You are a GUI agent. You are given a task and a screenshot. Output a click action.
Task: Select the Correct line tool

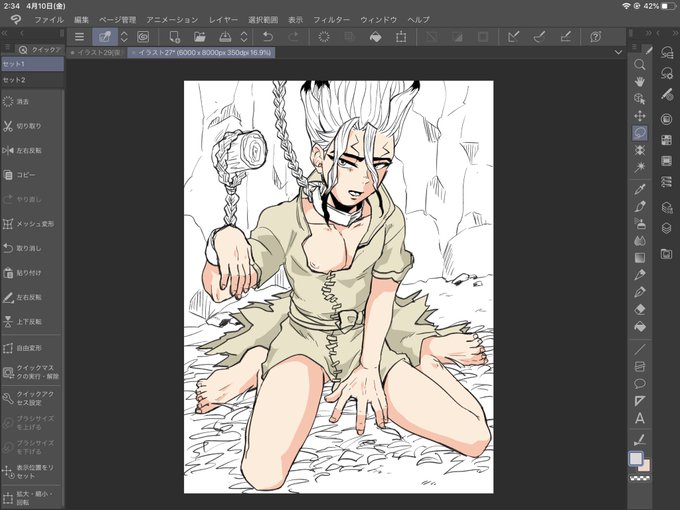point(639,440)
